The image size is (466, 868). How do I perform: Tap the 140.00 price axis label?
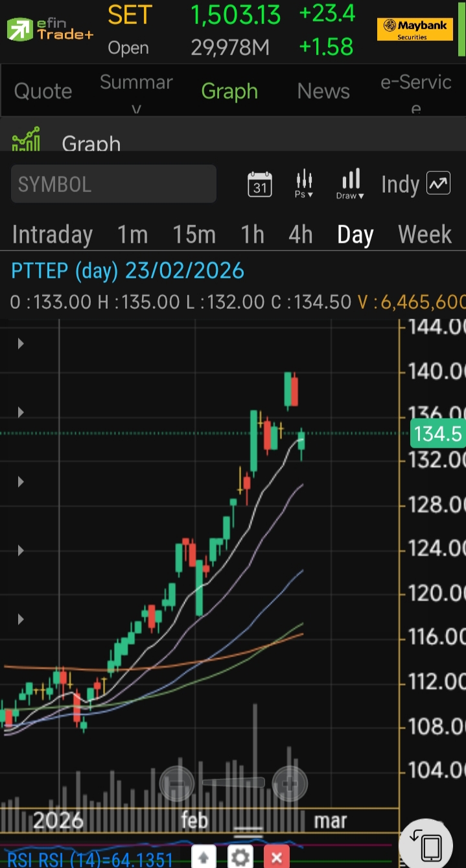tap(436, 372)
